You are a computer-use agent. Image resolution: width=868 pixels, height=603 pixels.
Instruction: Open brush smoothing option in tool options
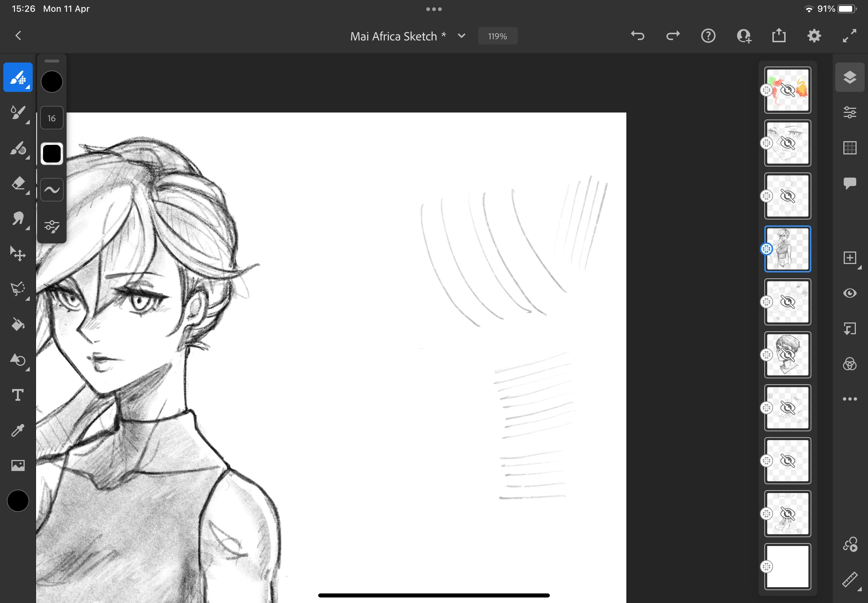coord(52,190)
